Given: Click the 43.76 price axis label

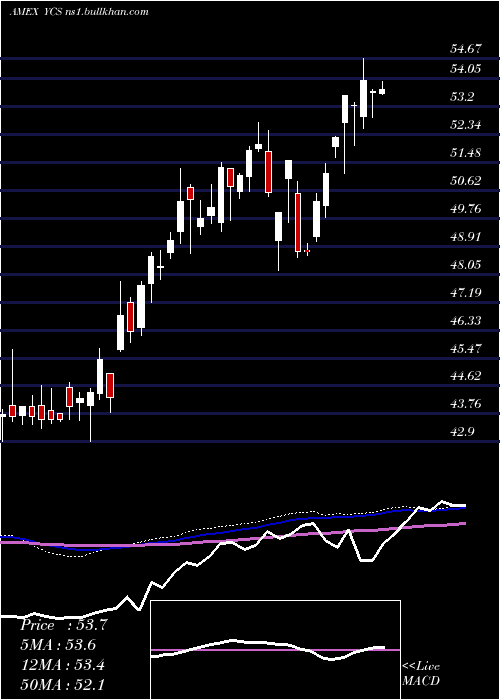Looking at the screenshot, I should point(466,404).
